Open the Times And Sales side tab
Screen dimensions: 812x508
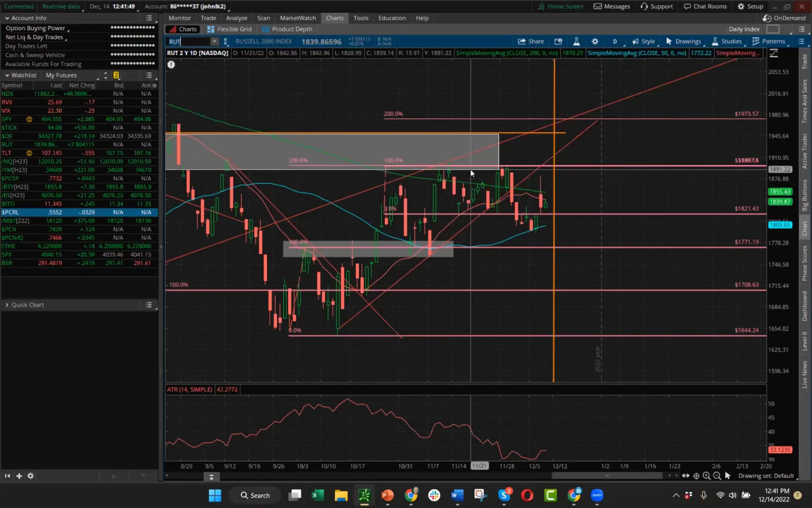point(804,102)
